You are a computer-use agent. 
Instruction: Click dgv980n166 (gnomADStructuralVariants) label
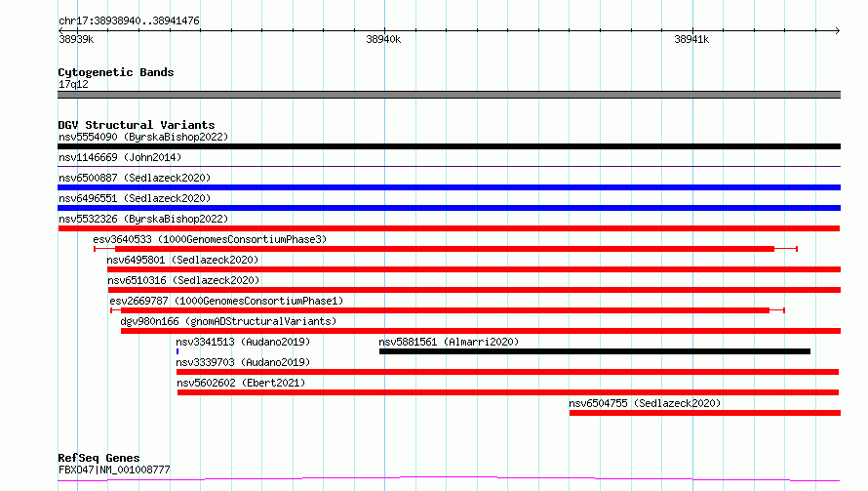point(228,321)
